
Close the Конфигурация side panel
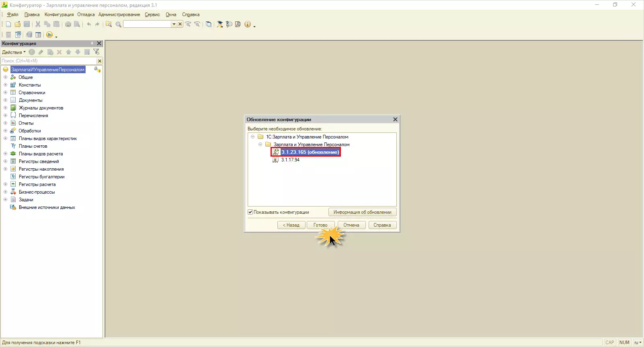point(99,43)
